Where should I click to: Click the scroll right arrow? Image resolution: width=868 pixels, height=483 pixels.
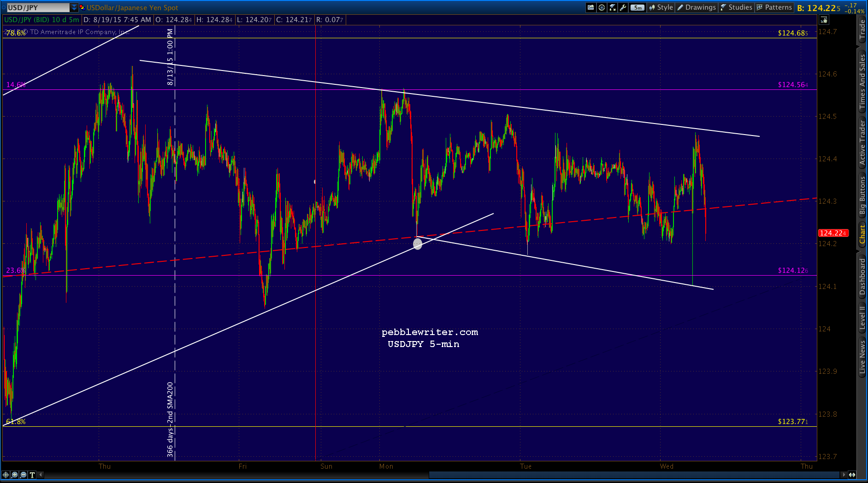[844, 474]
